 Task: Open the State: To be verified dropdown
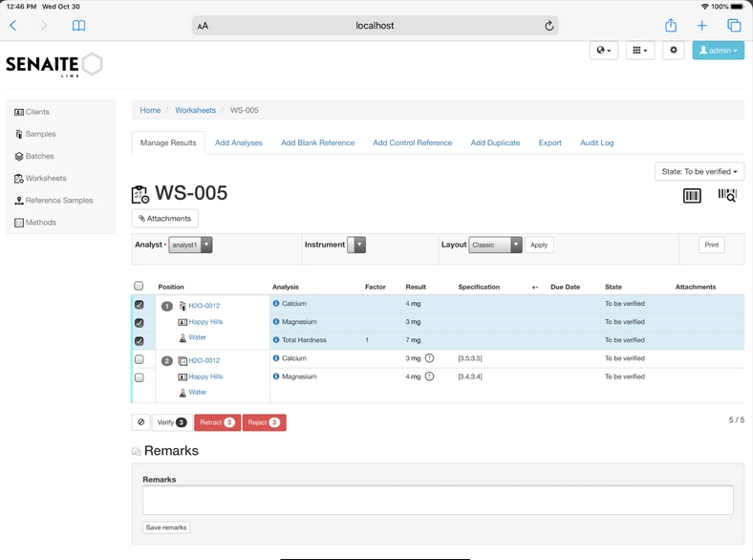tap(700, 172)
